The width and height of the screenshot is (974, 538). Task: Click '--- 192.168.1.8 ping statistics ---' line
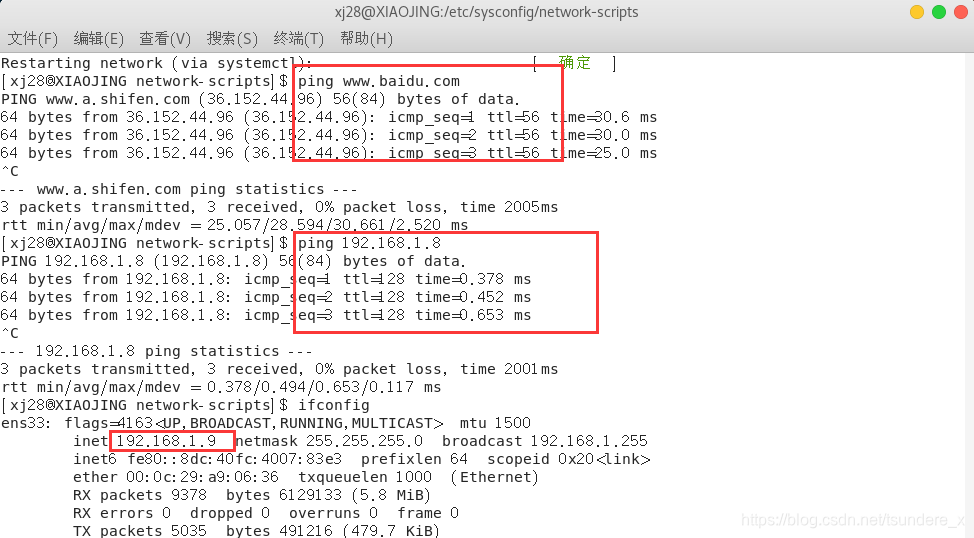157,352
